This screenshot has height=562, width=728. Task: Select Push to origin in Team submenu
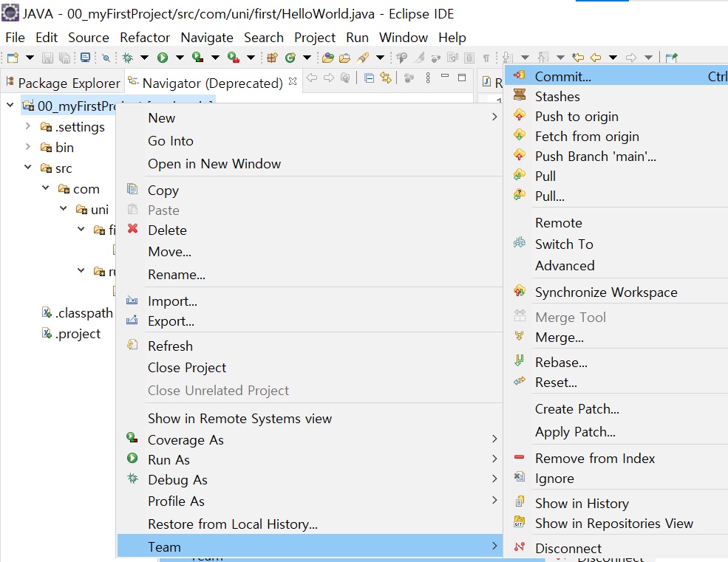click(616, 116)
